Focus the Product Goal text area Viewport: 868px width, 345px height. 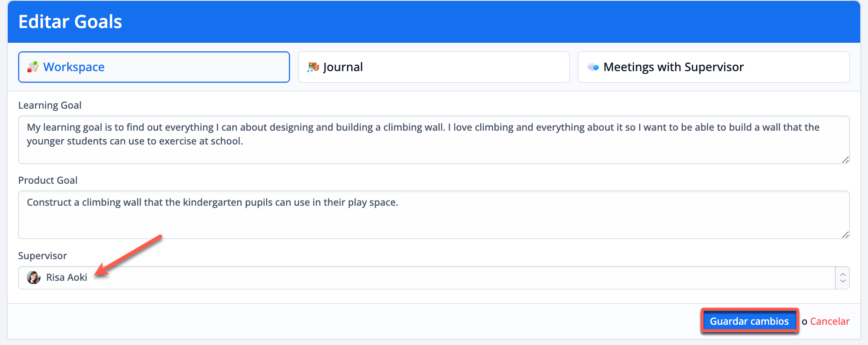click(x=431, y=220)
